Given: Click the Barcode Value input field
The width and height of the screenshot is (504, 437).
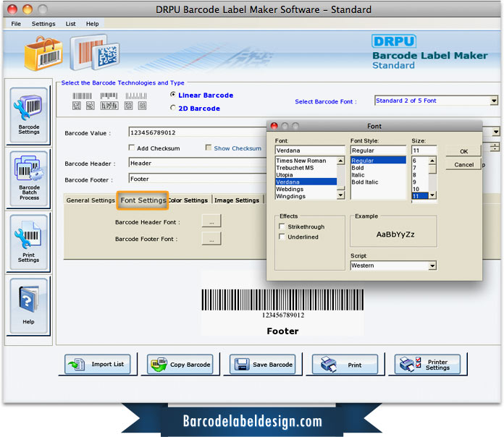Looking at the screenshot, I should click(x=198, y=132).
